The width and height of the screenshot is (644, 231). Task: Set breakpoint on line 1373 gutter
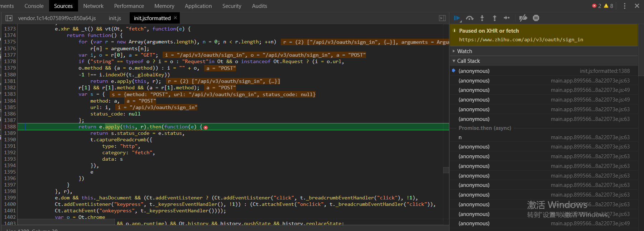click(x=10, y=29)
